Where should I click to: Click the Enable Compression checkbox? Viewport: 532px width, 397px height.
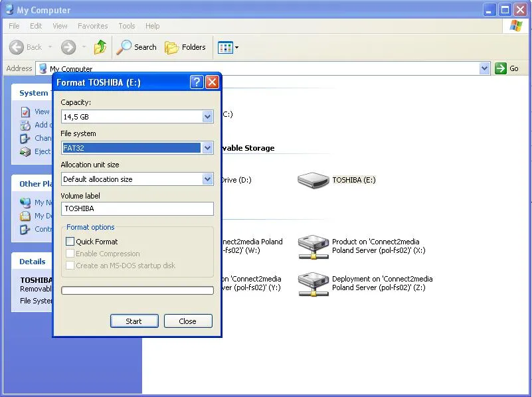point(70,253)
